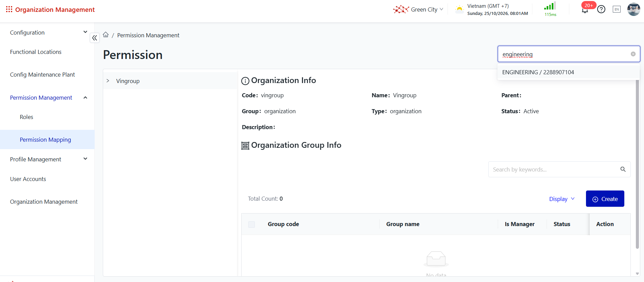Viewport: 644px width, 282px height.
Task: Click the weather sun icon
Action: (x=459, y=9)
